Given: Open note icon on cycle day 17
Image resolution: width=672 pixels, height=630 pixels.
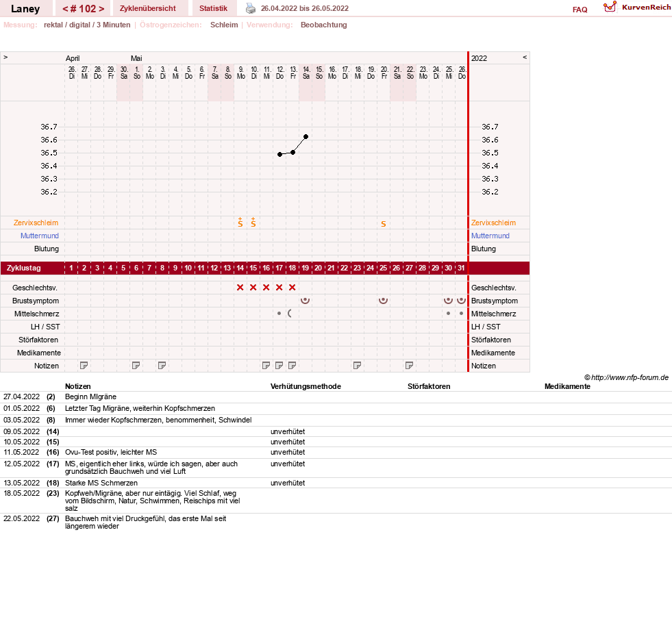Looking at the screenshot, I should click(x=279, y=366).
